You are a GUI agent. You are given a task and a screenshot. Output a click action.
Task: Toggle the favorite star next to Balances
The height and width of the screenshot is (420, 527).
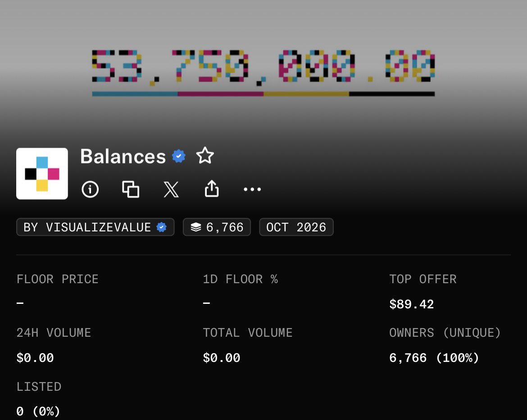205,156
